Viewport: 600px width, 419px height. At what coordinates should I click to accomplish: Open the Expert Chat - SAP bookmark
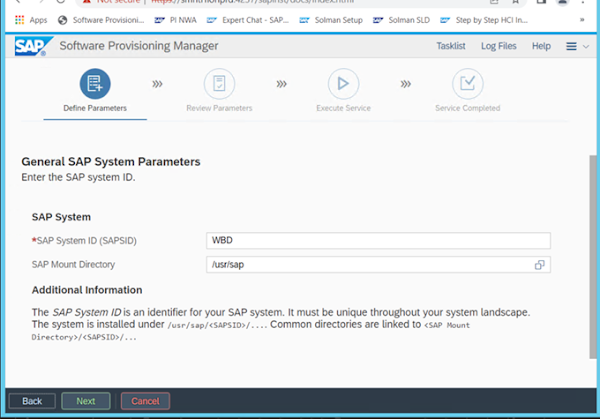(248, 20)
